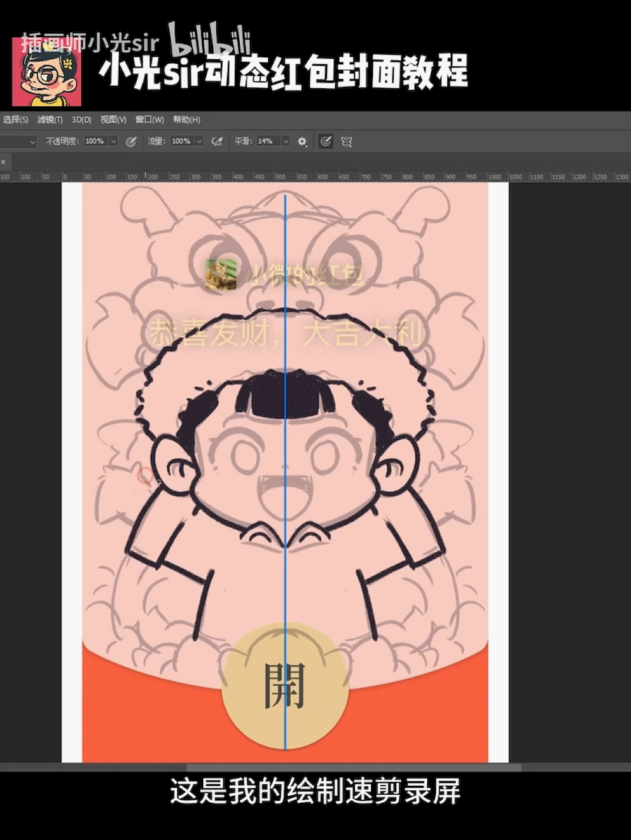This screenshot has width=631, height=840.
Task: Expand the flow (流量) dropdown arrow
Action: point(199,142)
